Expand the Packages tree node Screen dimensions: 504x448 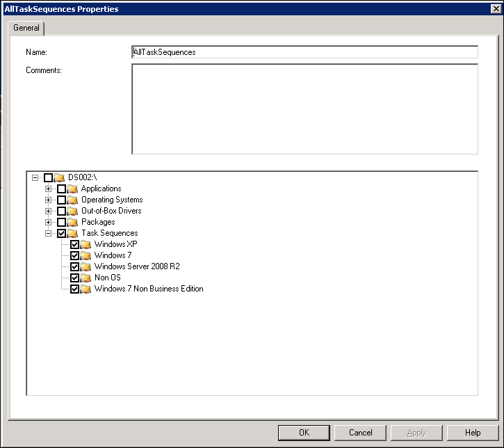coord(49,223)
